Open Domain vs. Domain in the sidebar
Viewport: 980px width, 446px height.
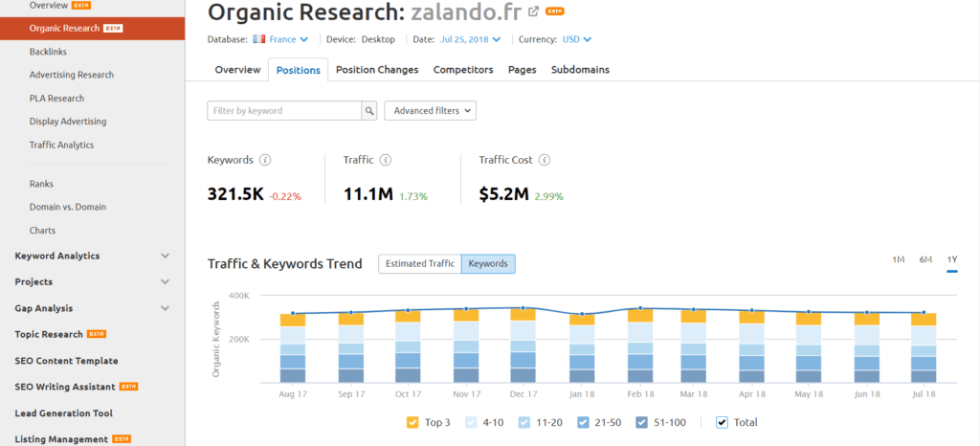click(68, 207)
